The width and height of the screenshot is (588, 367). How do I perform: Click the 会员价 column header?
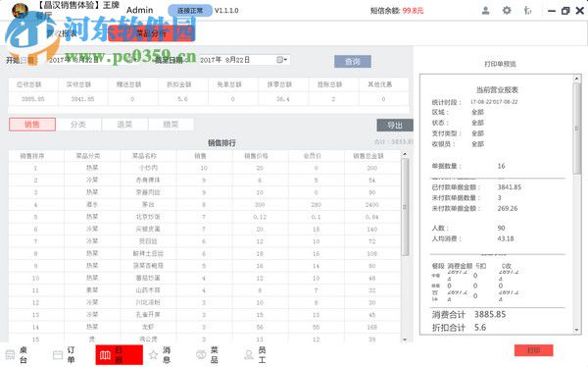[312, 156]
